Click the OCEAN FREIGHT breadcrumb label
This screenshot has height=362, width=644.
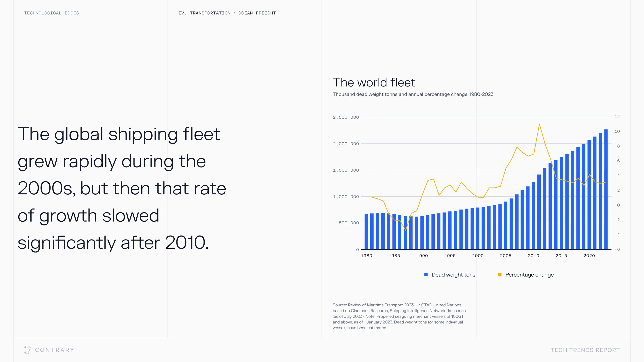coord(257,13)
